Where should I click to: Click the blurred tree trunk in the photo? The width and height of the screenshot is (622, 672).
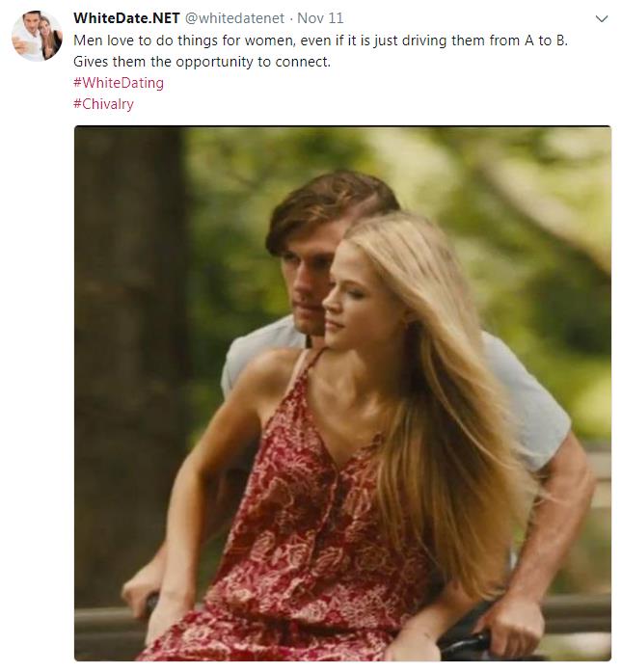click(128, 343)
